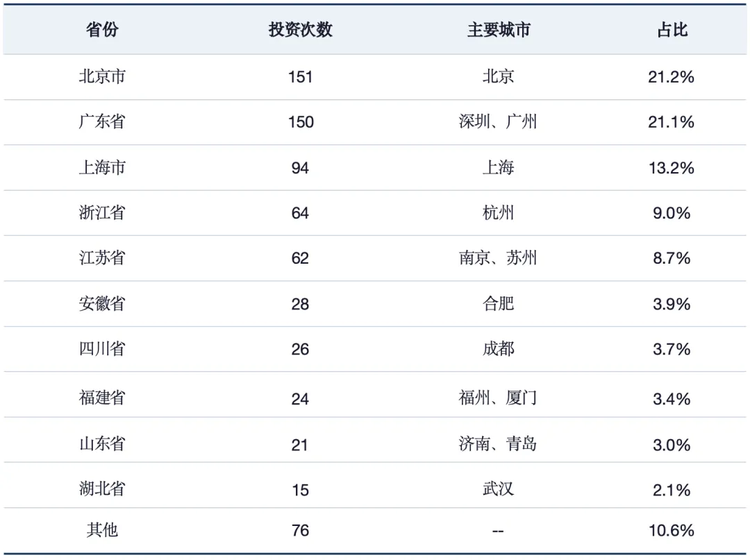Click the 占比 column header
This screenshot has width=750, height=560.
pos(672,30)
